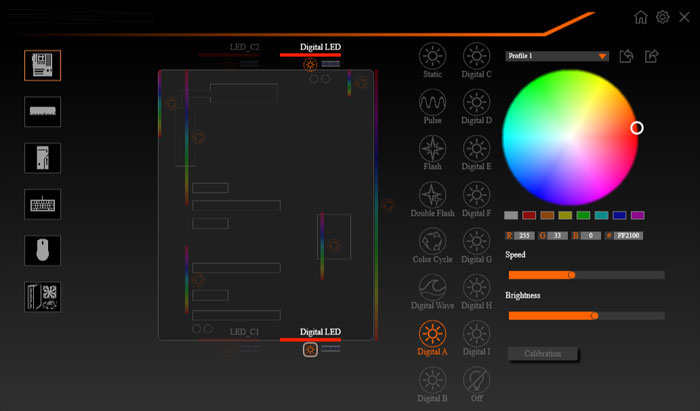This screenshot has width=700, height=411.
Task: Enable the Static lighting mode
Action: click(x=433, y=56)
